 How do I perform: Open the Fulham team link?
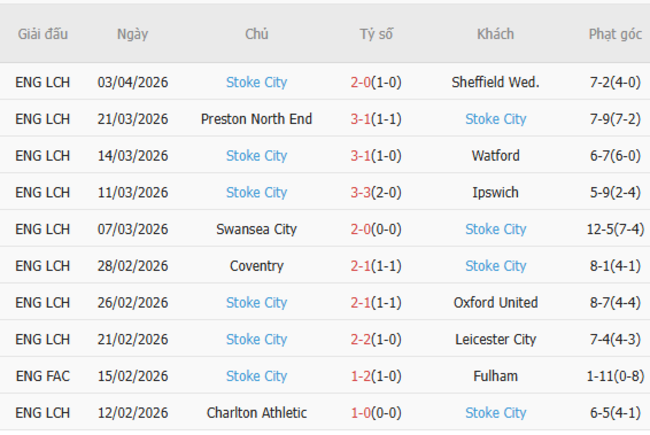pyautogui.click(x=495, y=376)
